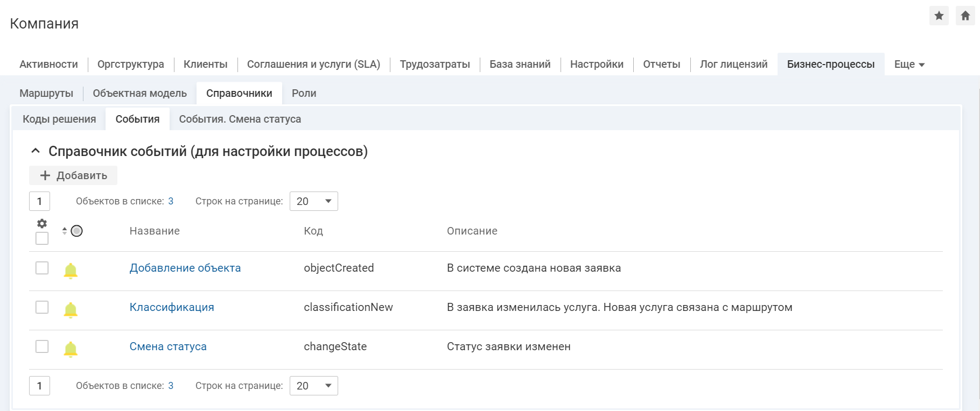980x411 pixels.
Task: Open the bottom rows-per-page dropdown
Action: (313, 386)
